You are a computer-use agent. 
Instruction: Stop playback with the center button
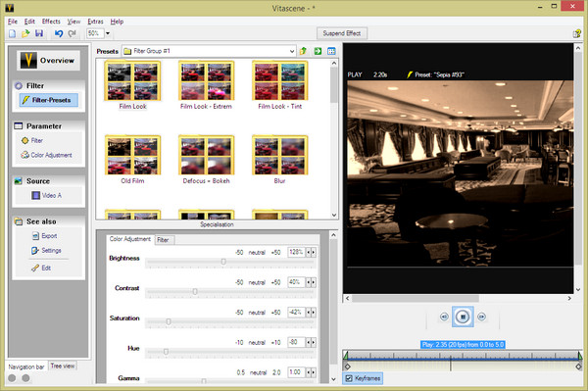(463, 318)
